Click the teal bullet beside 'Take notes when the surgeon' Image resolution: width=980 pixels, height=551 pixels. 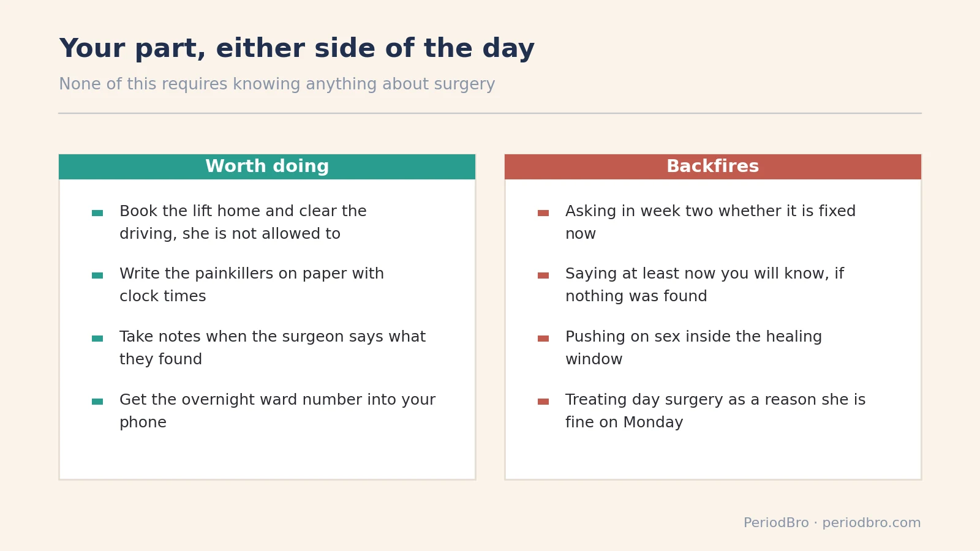(x=97, y=339)
